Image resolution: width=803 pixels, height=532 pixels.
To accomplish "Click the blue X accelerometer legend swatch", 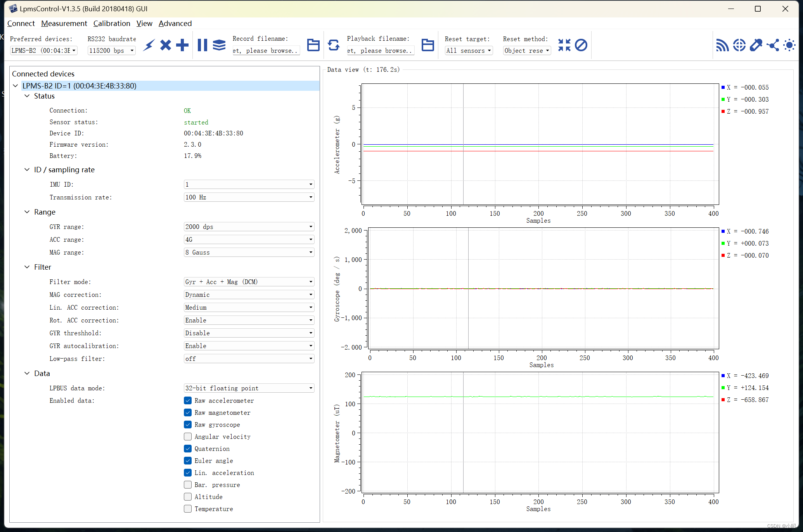I will (x=723, y=87).
